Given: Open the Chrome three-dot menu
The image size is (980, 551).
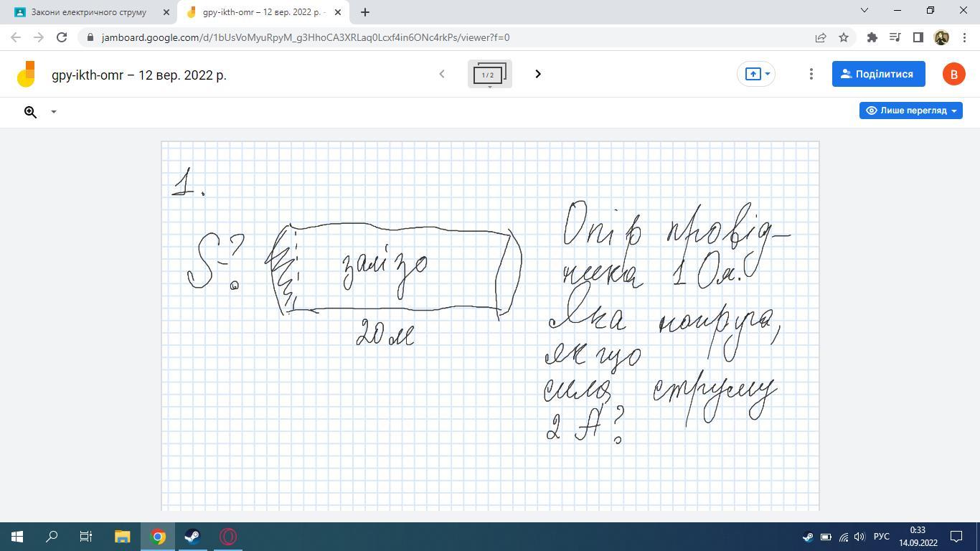Looking at the screenshot, I should 963,37.
